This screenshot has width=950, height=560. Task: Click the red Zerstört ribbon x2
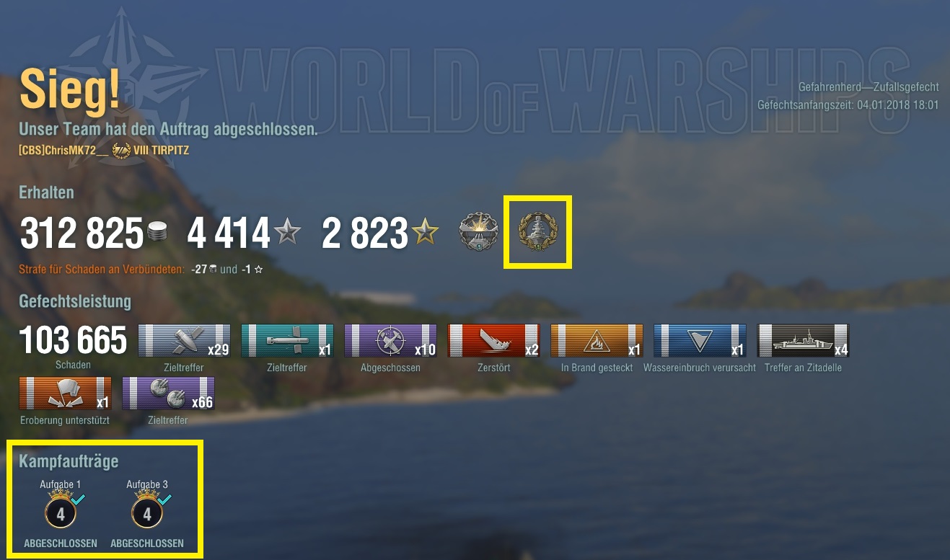point(493,341)
